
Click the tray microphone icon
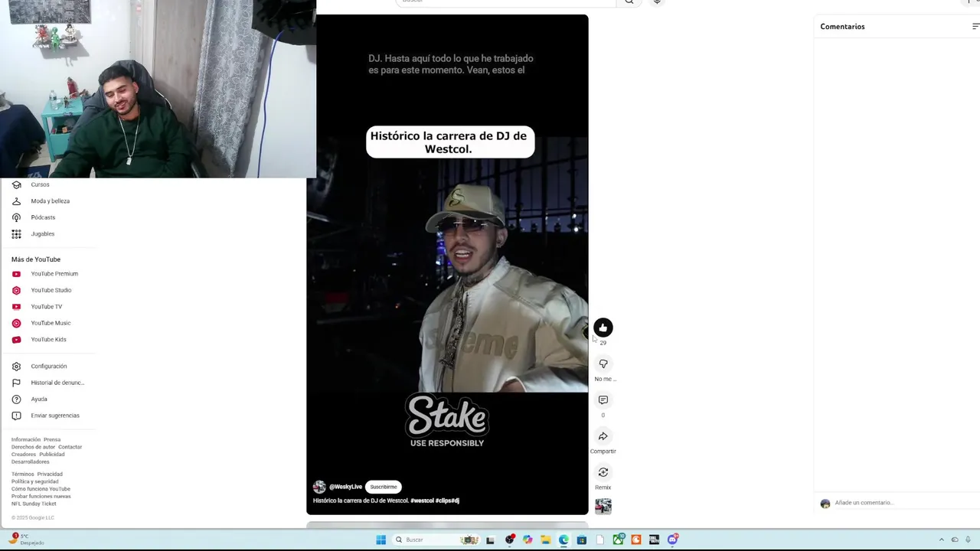point(969,540)
